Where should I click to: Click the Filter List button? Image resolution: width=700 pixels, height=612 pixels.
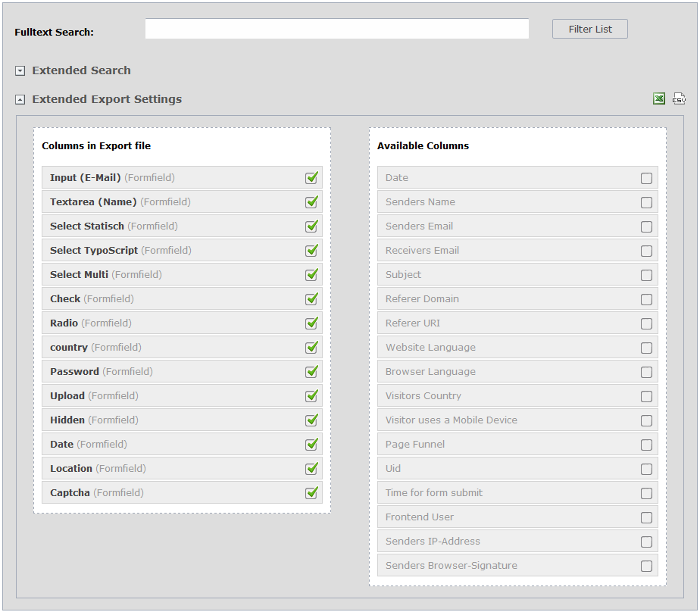pos(590,30)
